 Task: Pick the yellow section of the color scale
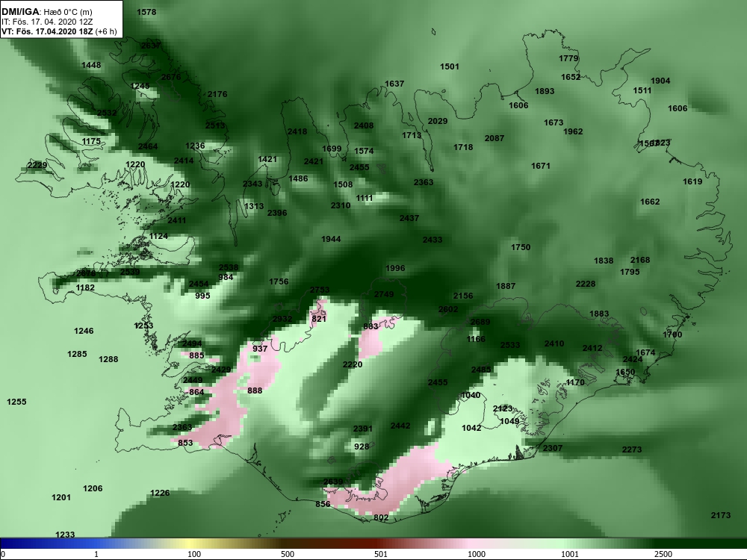[188, 544]
